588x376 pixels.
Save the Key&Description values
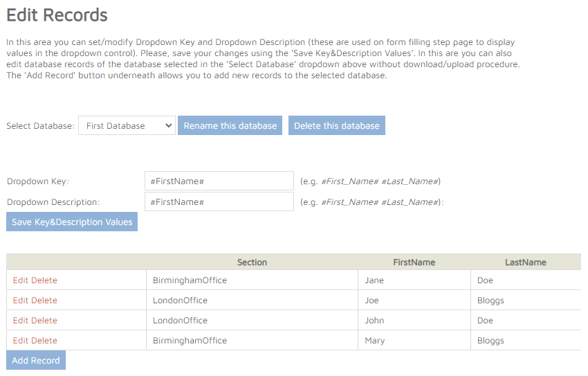pyautogui.click(x=72, y=222)
